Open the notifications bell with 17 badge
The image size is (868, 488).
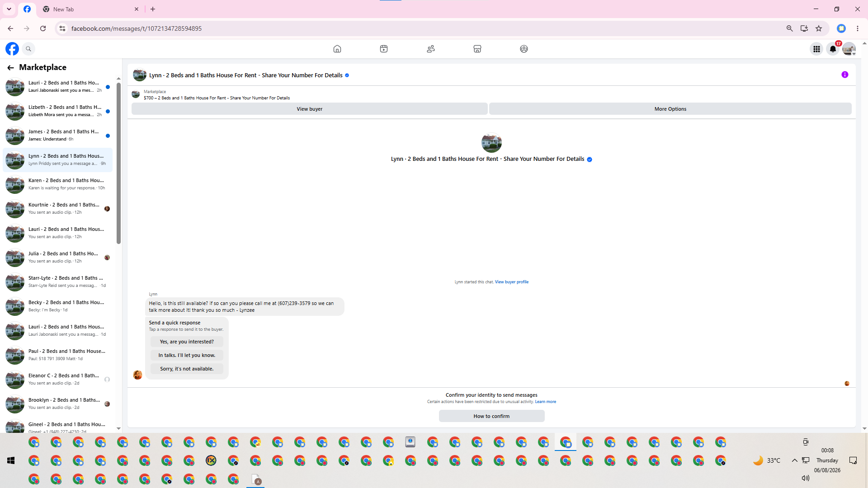coord(833,49)
